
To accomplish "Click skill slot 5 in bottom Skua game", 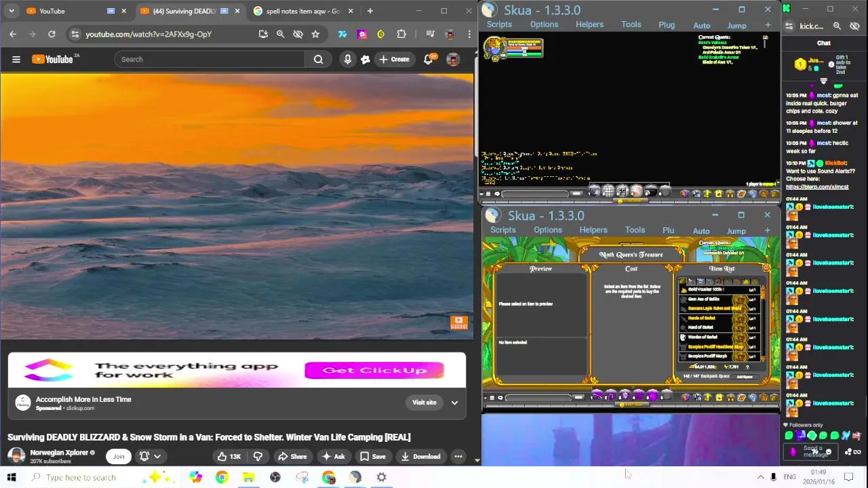I will tap(652, 396).
